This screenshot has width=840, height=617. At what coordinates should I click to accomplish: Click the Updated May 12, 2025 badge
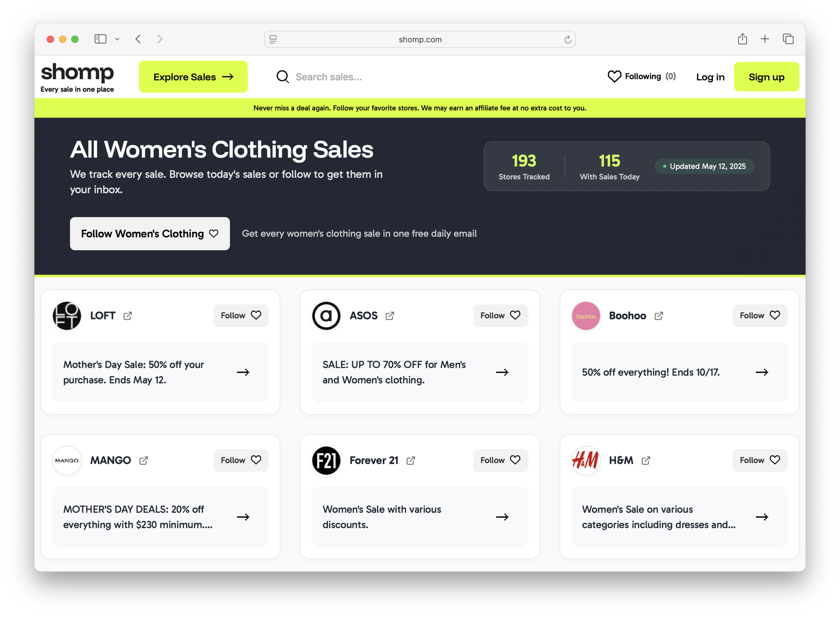coord(704,166)
